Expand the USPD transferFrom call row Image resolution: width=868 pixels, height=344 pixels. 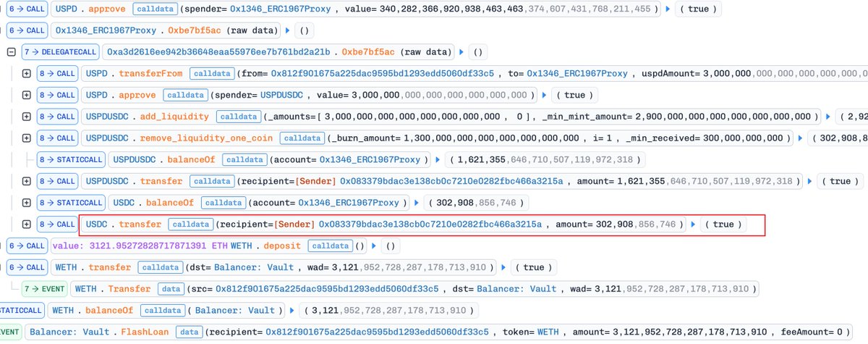coord(27,74)
